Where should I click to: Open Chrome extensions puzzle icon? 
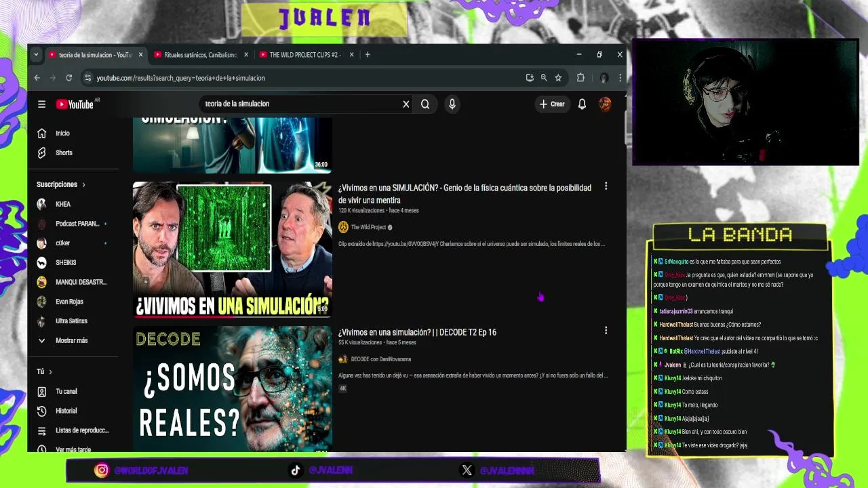(580, 78)
